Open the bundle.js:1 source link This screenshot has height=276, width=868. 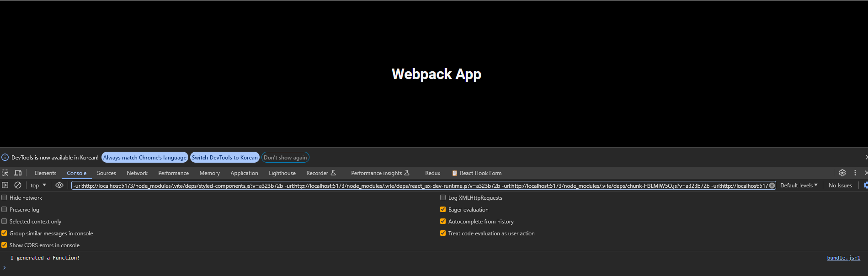(x=844, y=258)
